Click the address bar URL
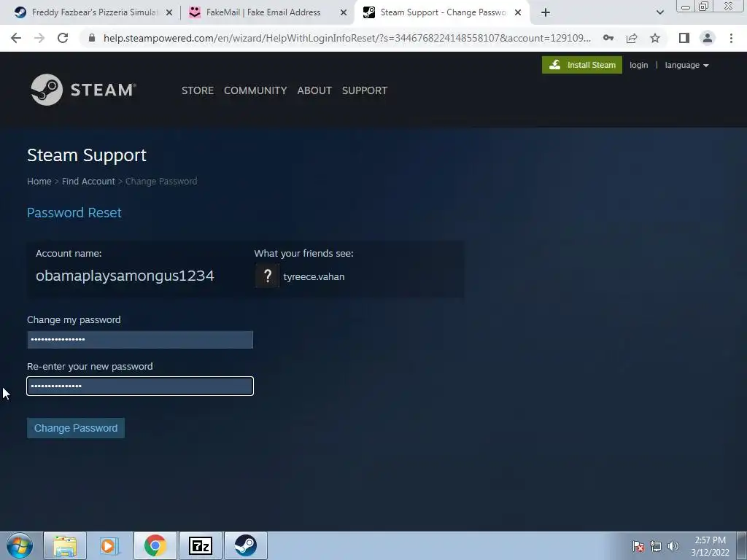Screen dimensions: 747x560 (x=347, y=38)
